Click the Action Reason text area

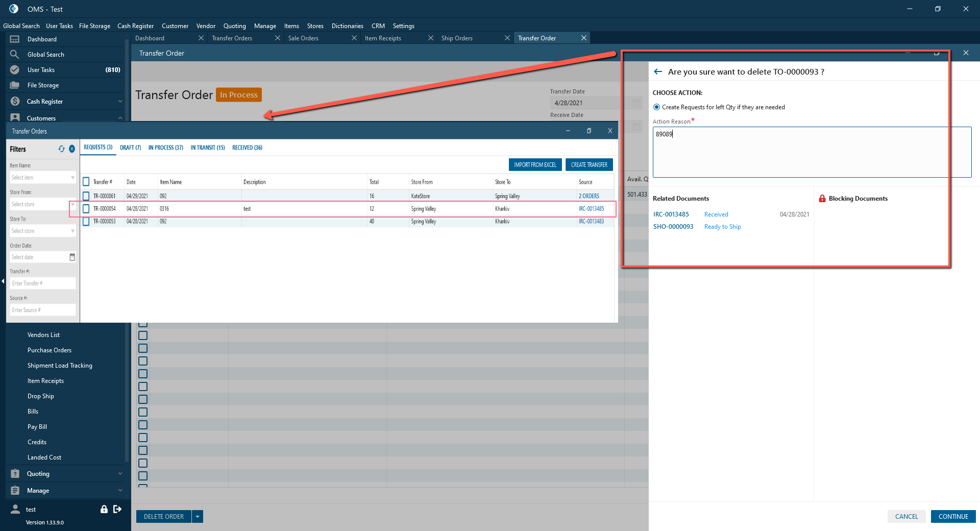click(x=812, y=152)
